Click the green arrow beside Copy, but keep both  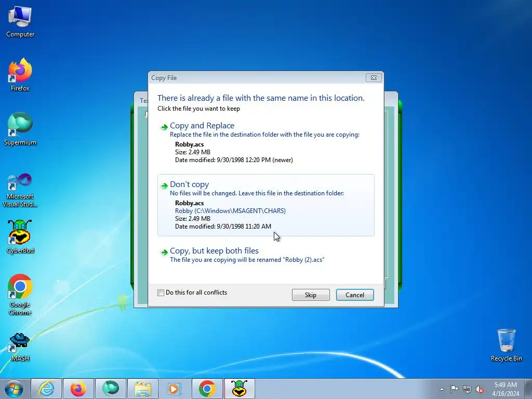[164, 252]
